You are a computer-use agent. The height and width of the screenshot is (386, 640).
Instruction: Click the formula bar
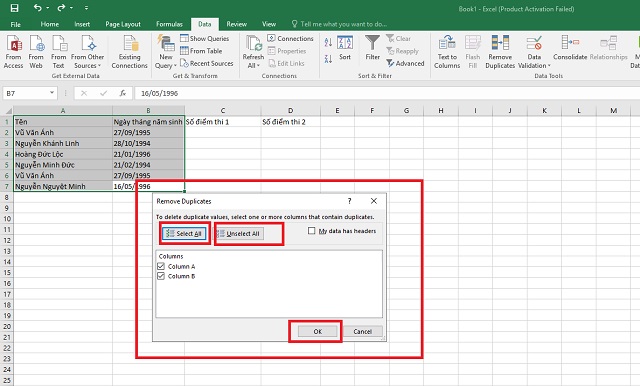[x=386, y=93]
